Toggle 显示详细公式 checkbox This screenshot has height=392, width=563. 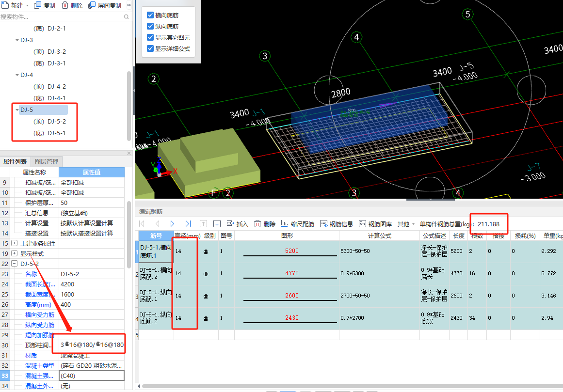point(150,48)
